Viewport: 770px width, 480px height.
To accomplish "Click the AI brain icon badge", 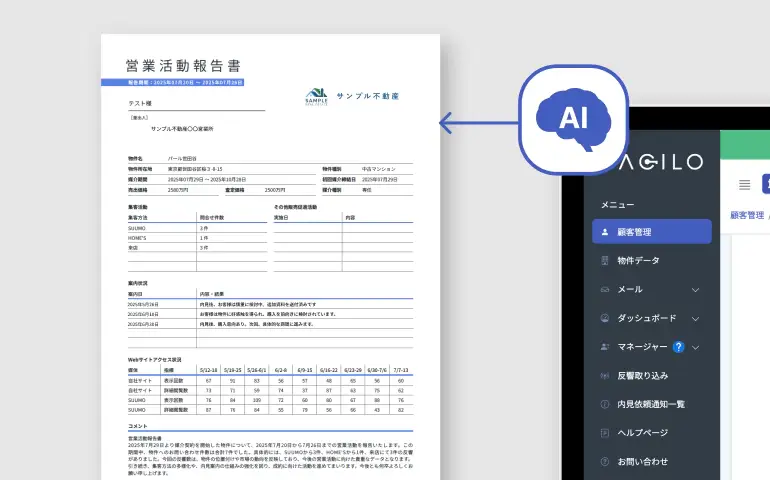I will click(574, 118).
